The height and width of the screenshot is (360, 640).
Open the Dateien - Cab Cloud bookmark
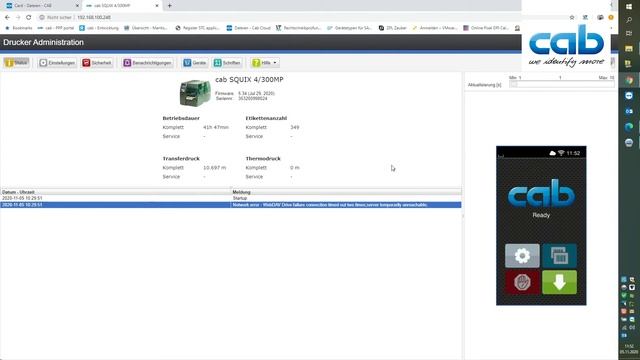tap(249, 28)
